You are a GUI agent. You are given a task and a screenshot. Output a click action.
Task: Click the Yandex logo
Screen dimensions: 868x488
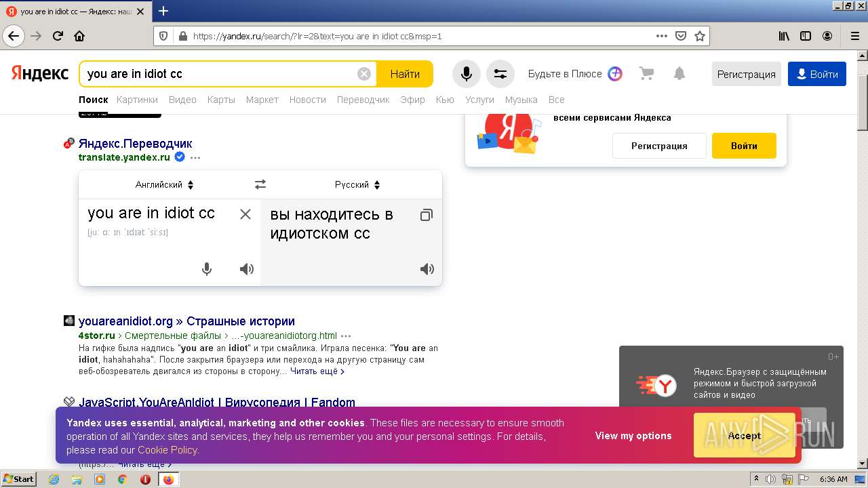(x=40, y=73)
